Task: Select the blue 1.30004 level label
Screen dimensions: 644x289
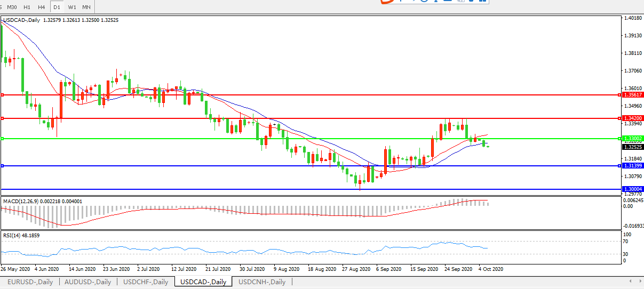Action: (633, 189)
